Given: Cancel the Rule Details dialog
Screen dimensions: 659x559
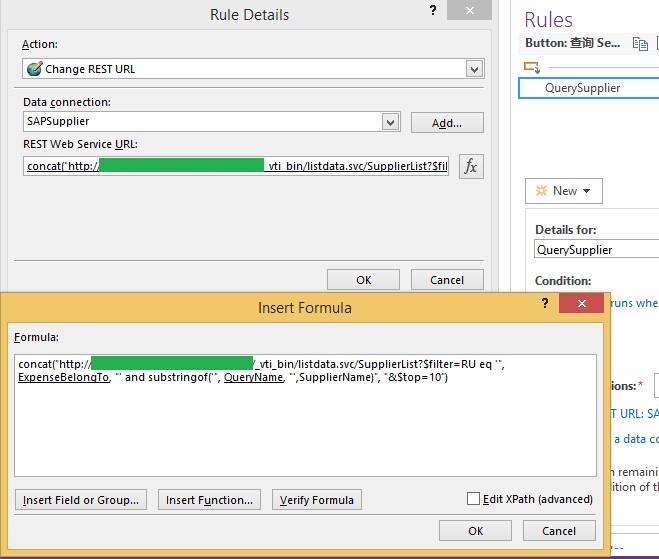Looking at the screenshot, I should (447, 280).
